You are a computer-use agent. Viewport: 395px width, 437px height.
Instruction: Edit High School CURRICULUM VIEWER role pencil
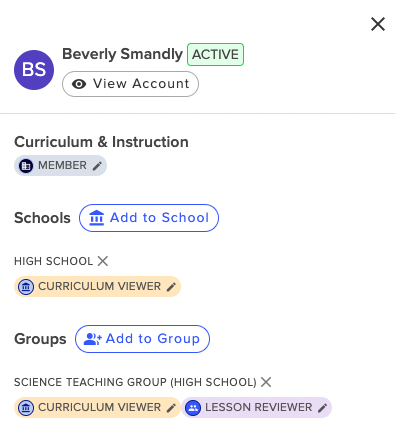coord(171,287)
